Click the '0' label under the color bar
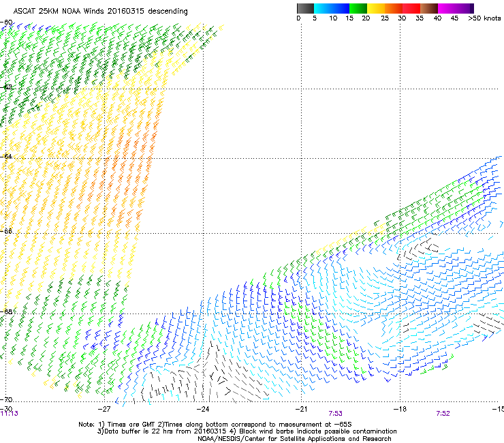 (298, 18)
